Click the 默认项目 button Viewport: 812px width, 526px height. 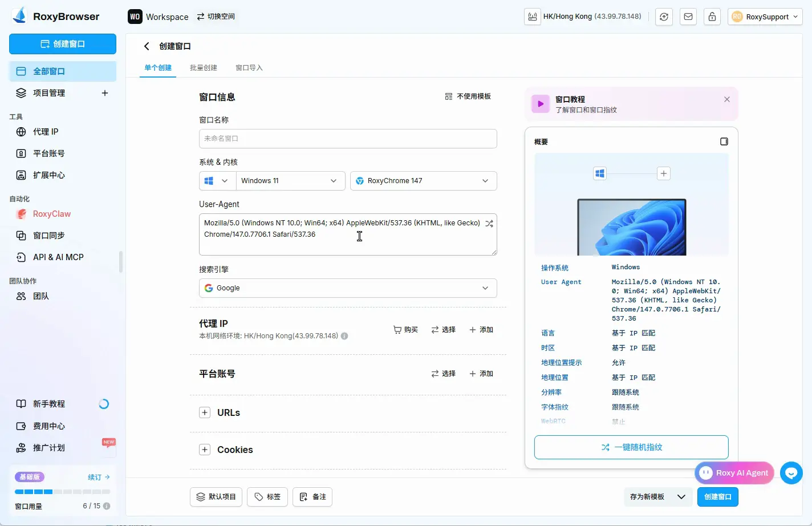pos(216,497)
